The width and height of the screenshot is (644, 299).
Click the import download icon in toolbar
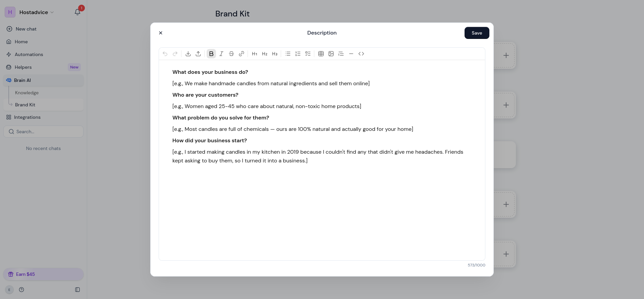[x=188, y=54]
